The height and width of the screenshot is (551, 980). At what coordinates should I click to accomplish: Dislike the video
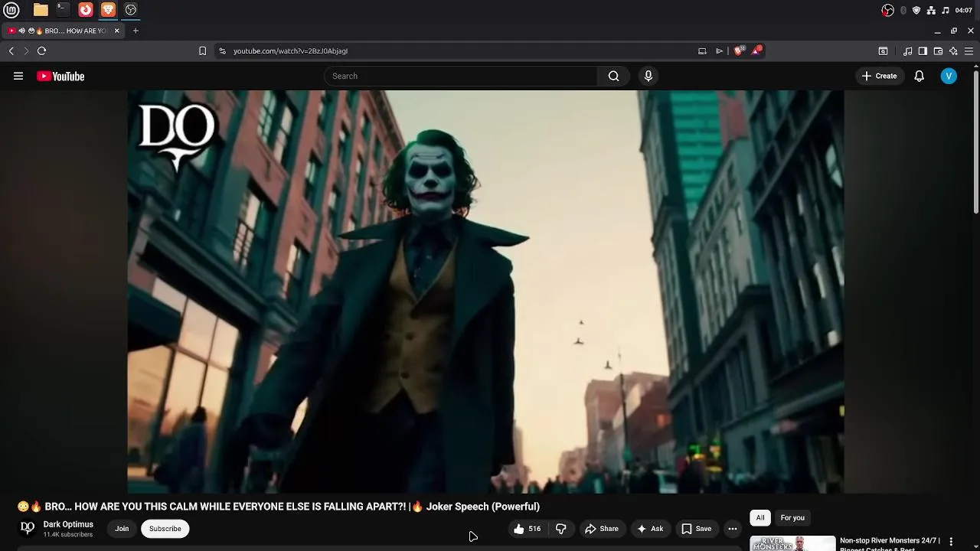(x=561, y=529)
